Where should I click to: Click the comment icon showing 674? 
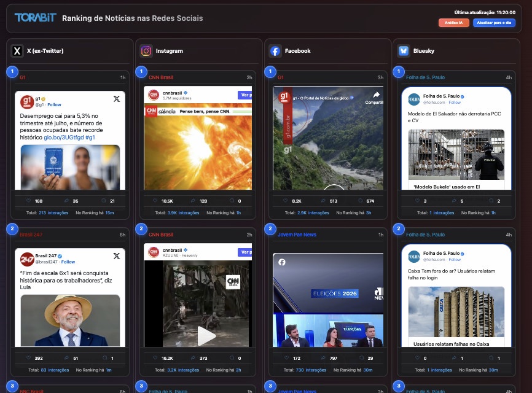coord(361,201)
